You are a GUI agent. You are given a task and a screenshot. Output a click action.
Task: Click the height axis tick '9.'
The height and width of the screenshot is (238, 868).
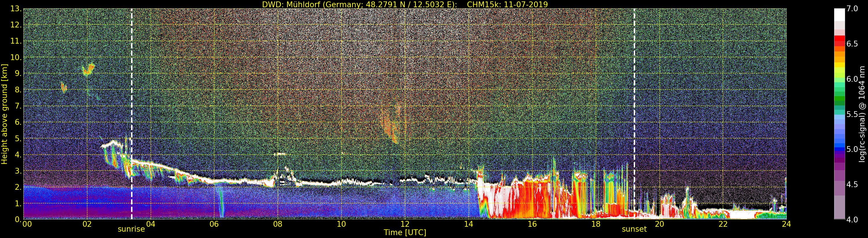point(18,74)
